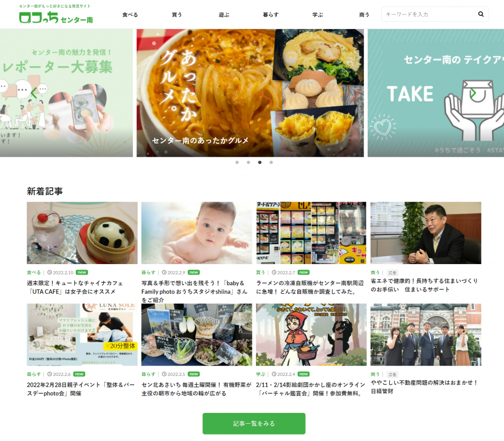Open the Little Red Riding Hood thumbnail
This screenshot has height=441, width=504.
[x=311, y=335]
